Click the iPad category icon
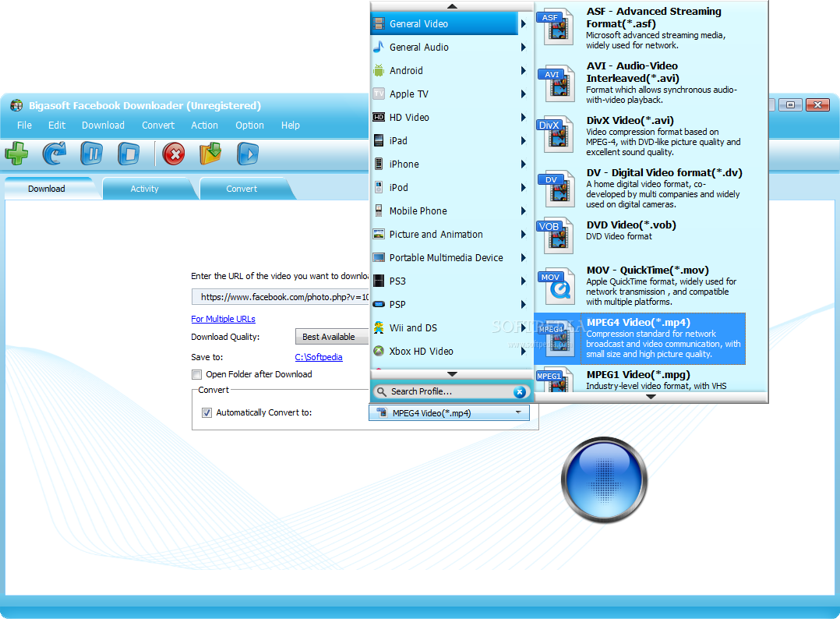The width and height of the screenshot is (840, 619). pos(379,140)
